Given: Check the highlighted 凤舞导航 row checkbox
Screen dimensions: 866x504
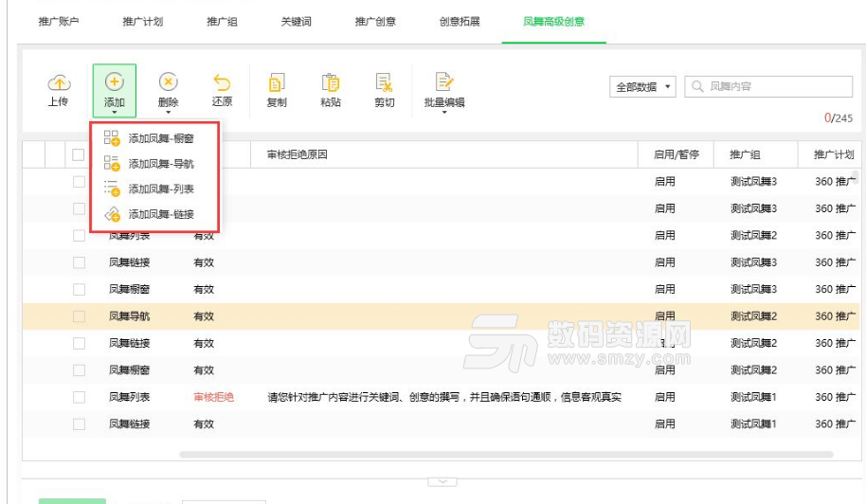Looking at the screenshot, I should [x=79, y=316].
